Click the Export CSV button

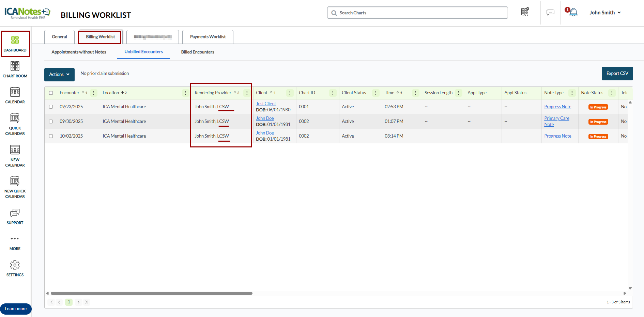[617, 74]
